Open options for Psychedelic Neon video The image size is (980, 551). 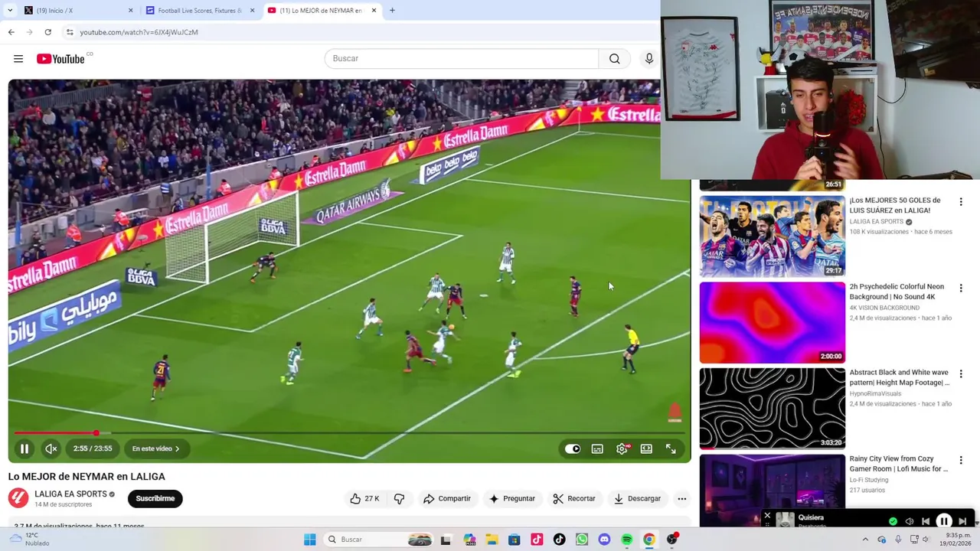coord(961,289)
